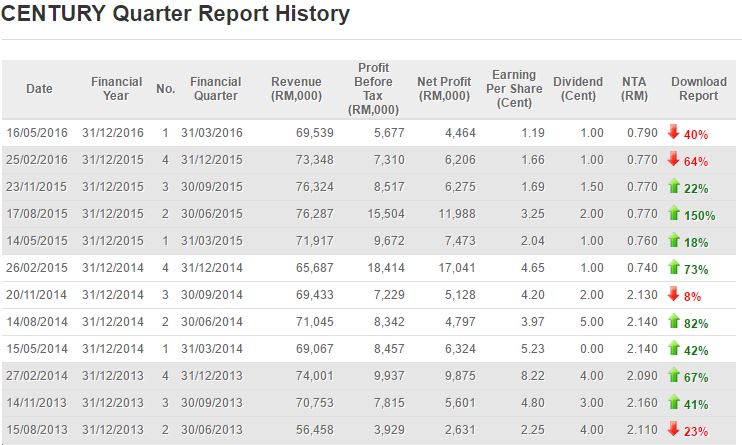The width and height of the screenshot is (742, 445).
Task: Open the 82% report link for 14/08/2014
Action: pos(696,323)
